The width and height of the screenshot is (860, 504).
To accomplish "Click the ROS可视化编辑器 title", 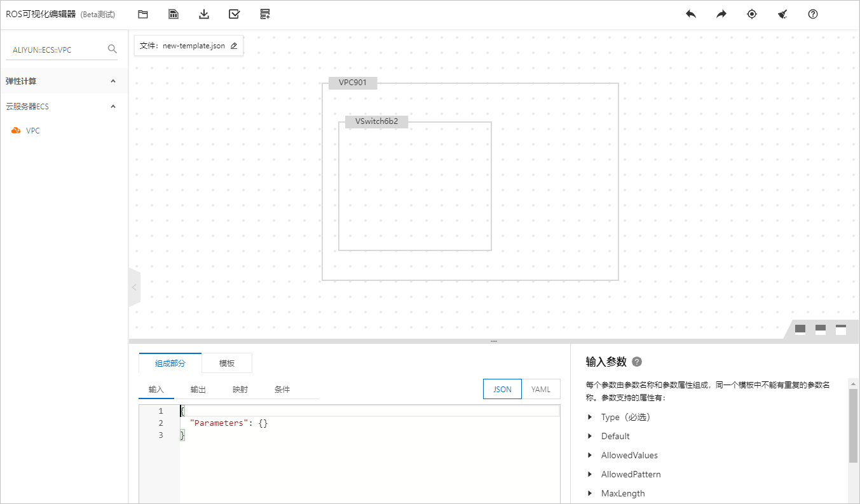I will [x=41, y=14].
